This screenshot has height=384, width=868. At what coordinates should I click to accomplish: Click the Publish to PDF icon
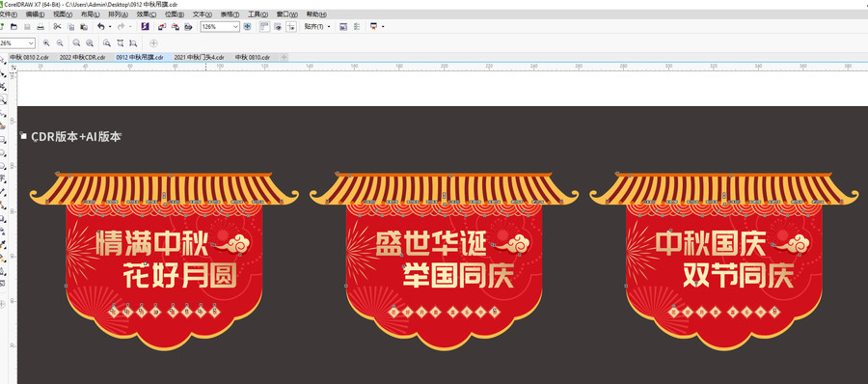point(188,27)
